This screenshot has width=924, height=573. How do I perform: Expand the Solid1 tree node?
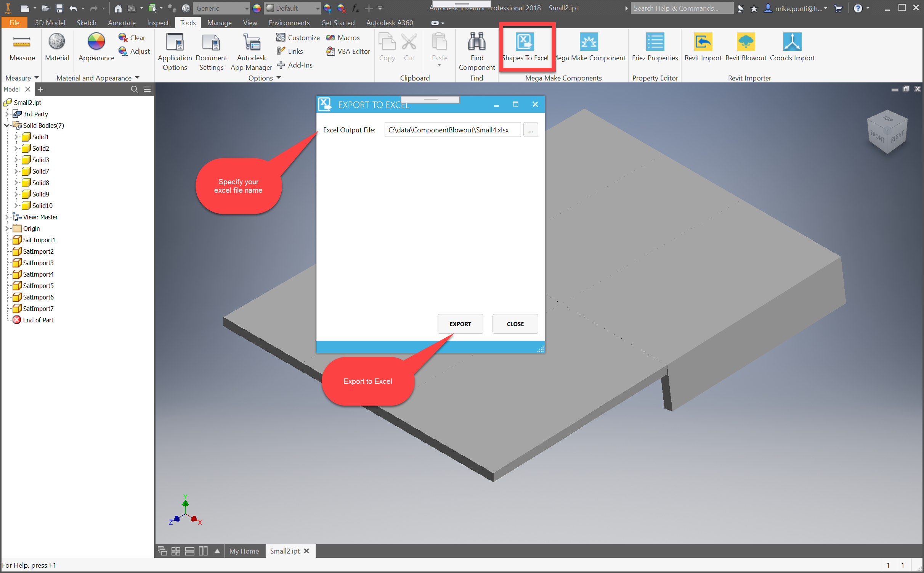click(16, 137)
